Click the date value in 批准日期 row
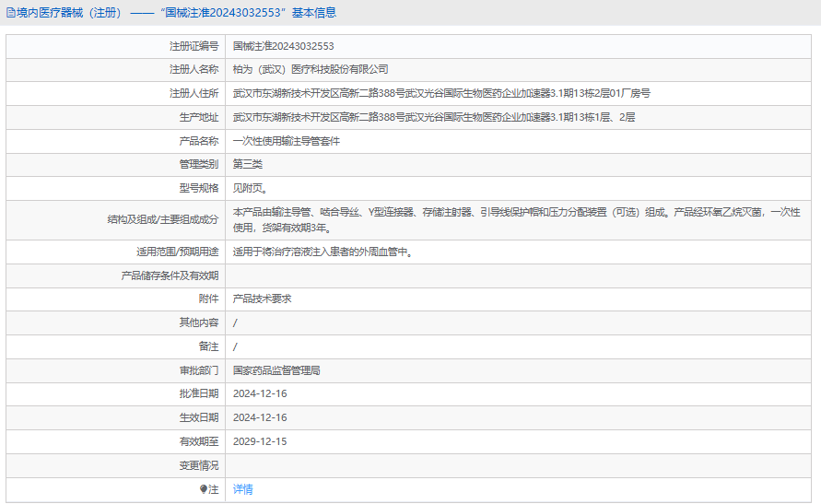This screenshot has width=821, height=504. pyautogui.click(x=260, y=393)
